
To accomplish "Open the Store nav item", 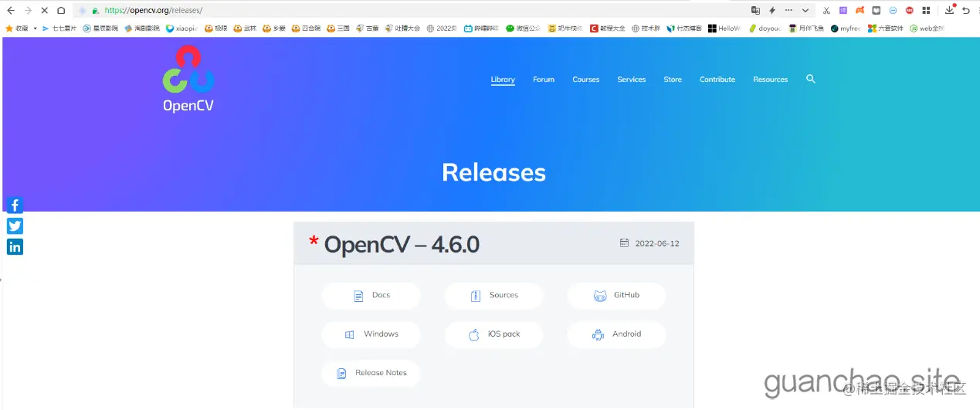I will (x=673, y=80).
